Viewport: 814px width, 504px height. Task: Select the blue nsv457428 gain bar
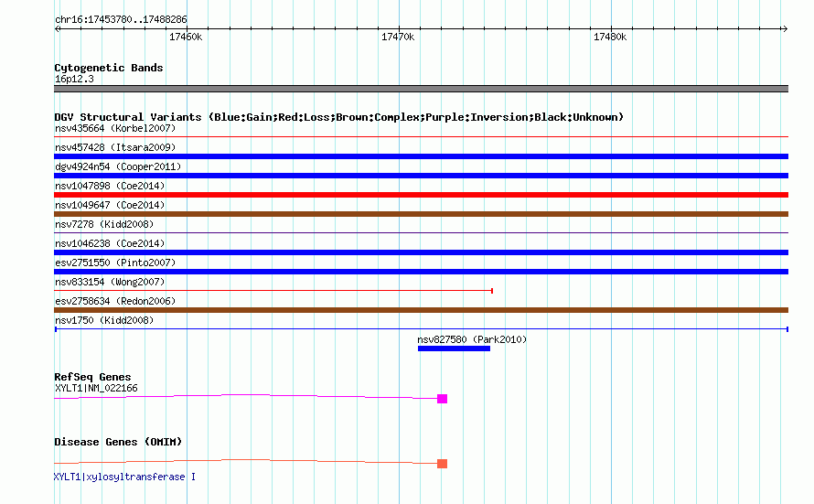421,156
